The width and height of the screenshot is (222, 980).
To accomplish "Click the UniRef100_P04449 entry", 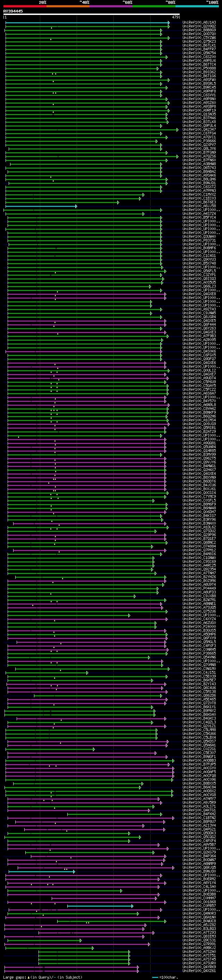I will (199, 588).
